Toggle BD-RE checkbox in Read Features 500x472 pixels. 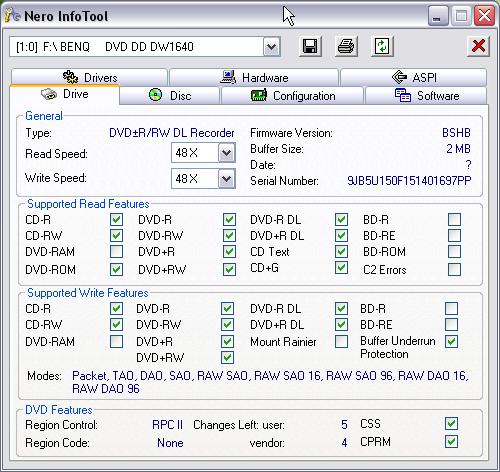coord(455,236)
